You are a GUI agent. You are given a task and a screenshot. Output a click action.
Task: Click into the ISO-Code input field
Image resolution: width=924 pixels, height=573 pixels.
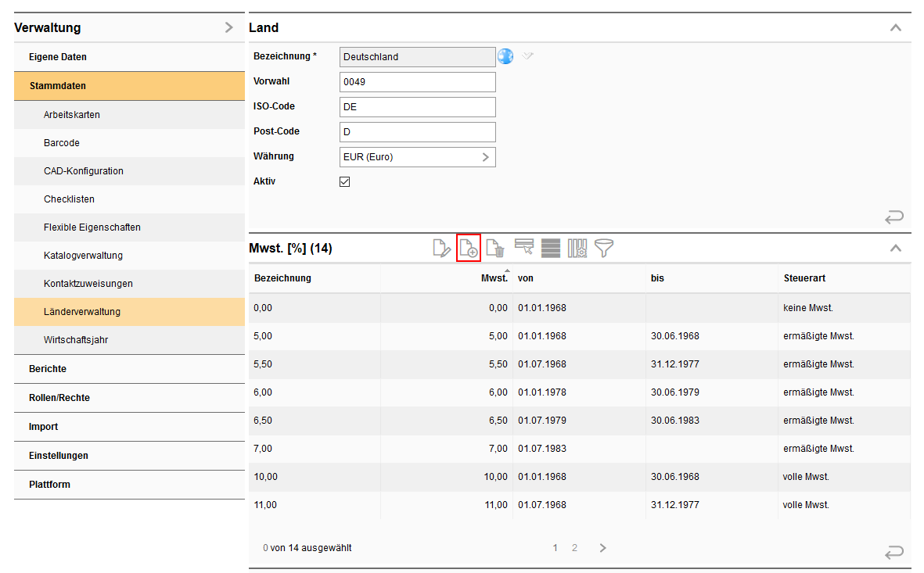(418, 107)
